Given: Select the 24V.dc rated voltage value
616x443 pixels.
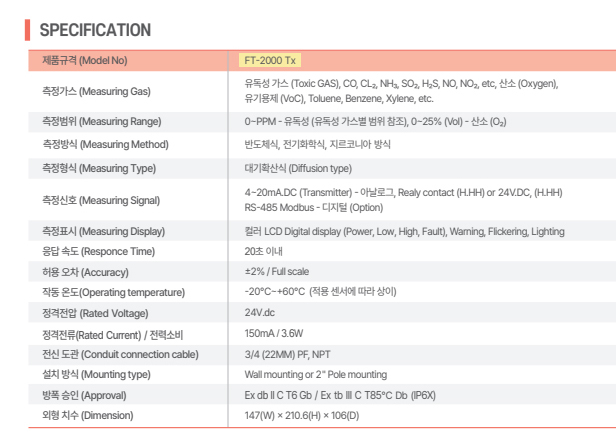Looking at the screenshot, I should coord(259,311).
